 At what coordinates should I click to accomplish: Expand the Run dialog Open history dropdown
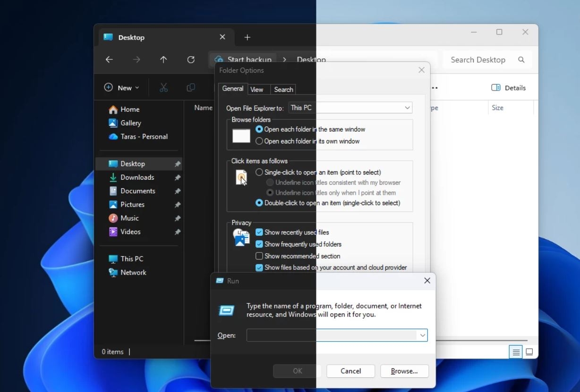point(422,335)
